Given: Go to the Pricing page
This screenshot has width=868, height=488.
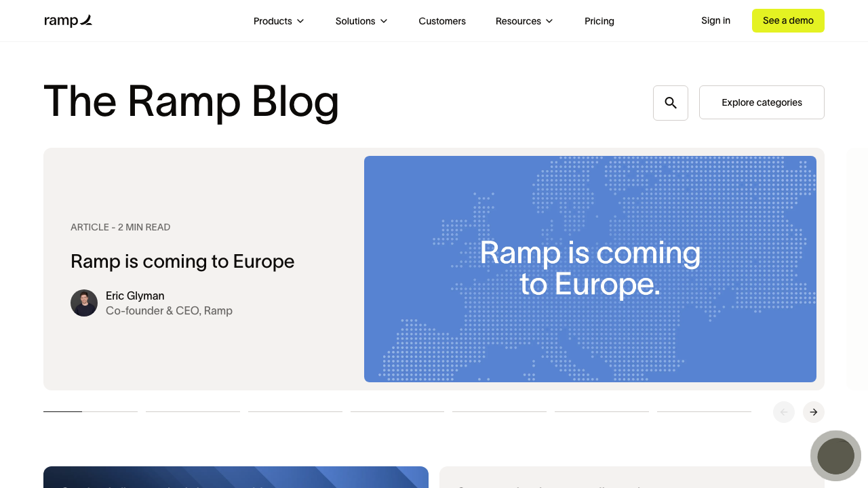Looking at the screenshot, I should [599, 21].
